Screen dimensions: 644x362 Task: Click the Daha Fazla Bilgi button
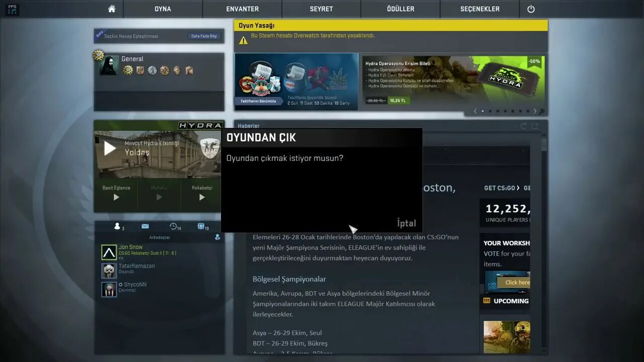204,36
